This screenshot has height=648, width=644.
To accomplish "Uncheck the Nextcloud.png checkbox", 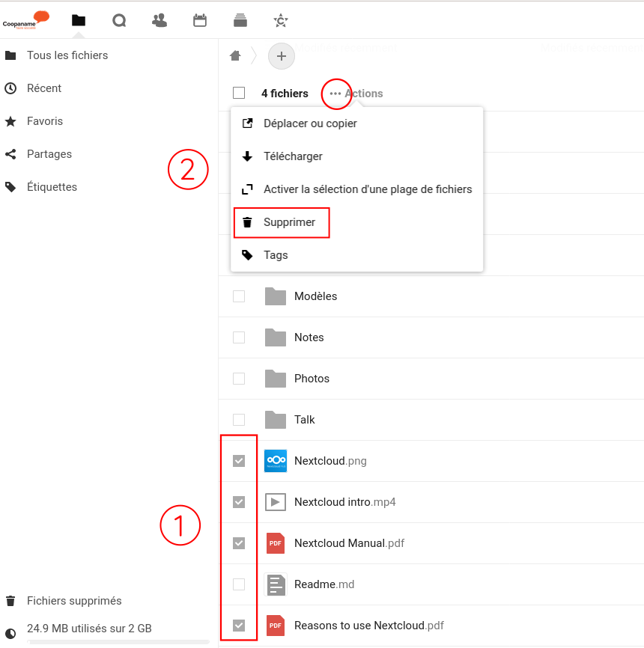I will click(x=239, y=461).
